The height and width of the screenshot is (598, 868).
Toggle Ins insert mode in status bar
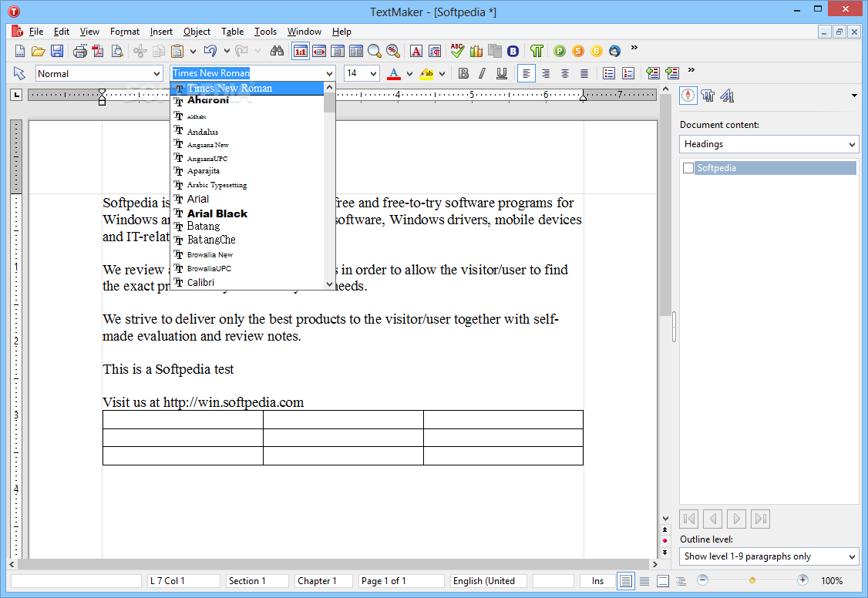click(597, 581)
